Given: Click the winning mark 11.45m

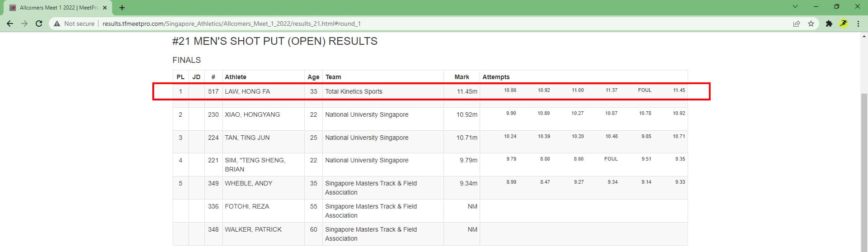Looking at the screenshot, I should (x=467, y=91).
